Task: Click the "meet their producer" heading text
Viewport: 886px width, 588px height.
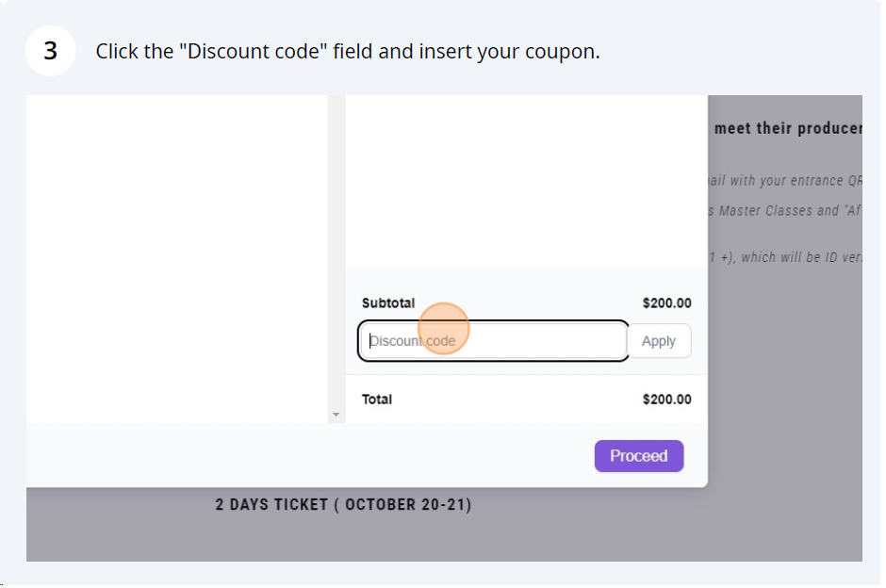Action: 787,128
